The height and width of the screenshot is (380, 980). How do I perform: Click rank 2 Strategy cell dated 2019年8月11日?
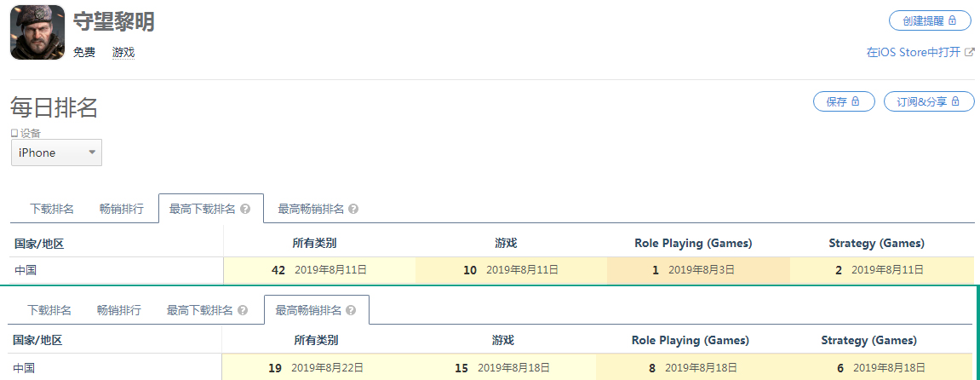coord(882,270)
